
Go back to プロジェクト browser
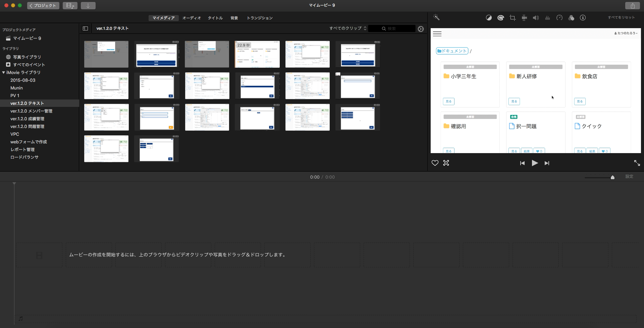[43, 6]
